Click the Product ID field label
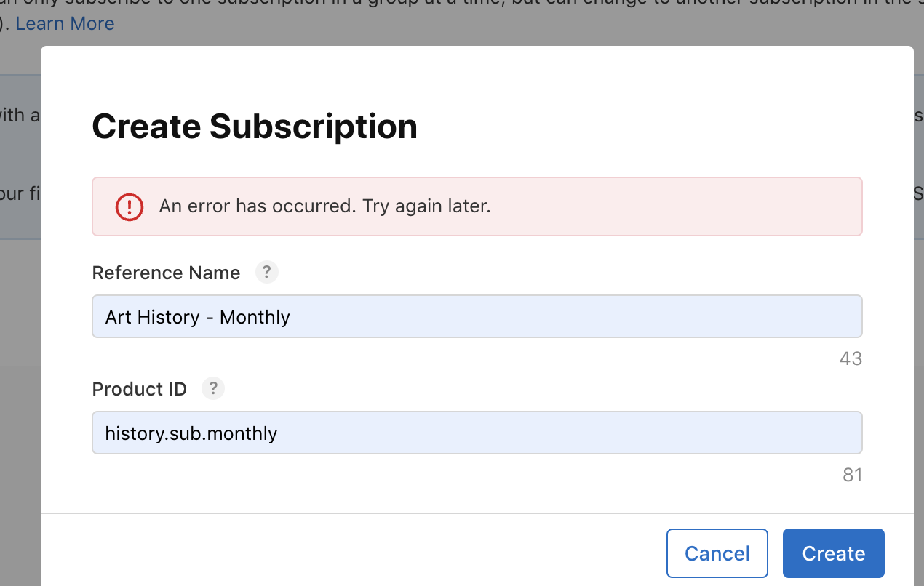924x586 pixels. pyautogui.click(x=140, y=389)
